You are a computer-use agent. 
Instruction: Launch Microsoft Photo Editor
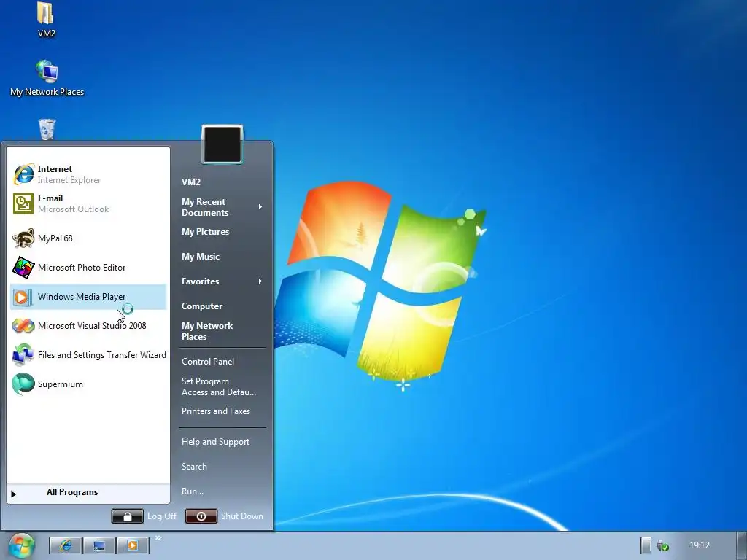[x=88, y=268]
